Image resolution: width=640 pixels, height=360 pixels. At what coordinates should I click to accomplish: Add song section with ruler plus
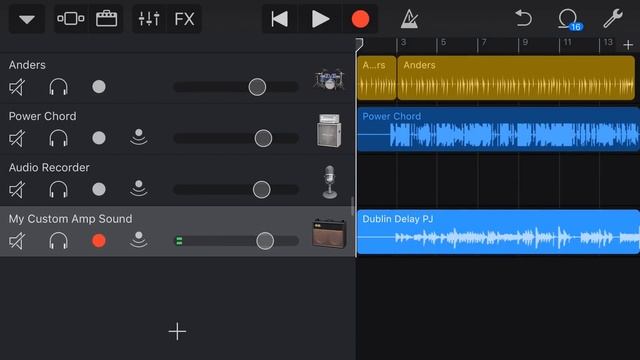628,44
